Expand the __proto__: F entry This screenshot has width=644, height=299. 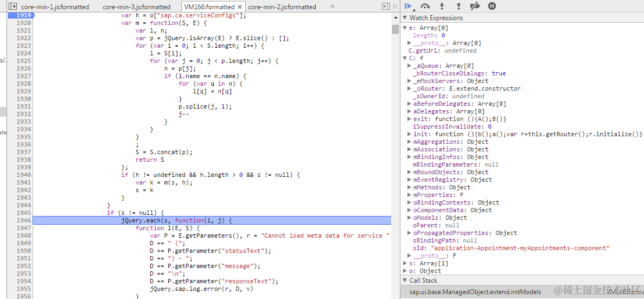point(410,256)
